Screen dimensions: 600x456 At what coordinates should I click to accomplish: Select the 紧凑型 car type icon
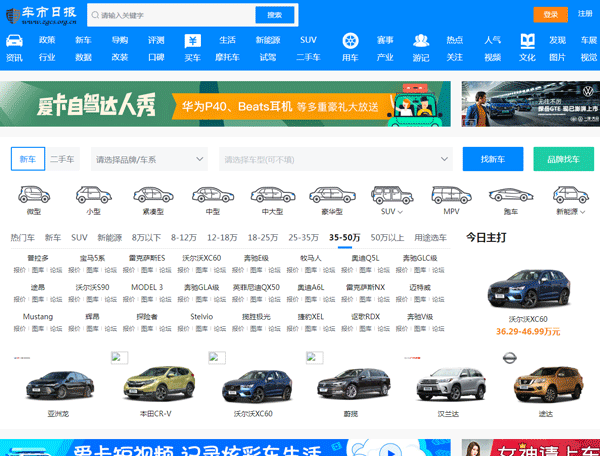pyautogui.click(x=153, y=194)
